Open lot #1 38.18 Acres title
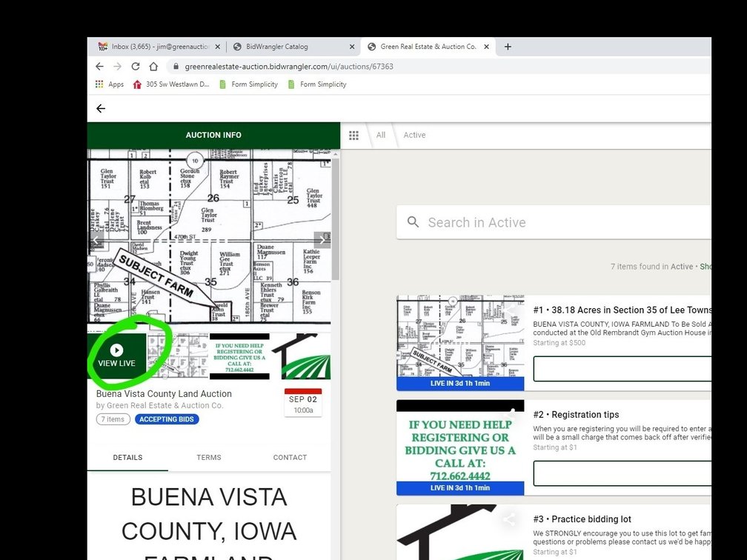Image resolution: width=747 pixels, height=560 pixels. point(622,310)
